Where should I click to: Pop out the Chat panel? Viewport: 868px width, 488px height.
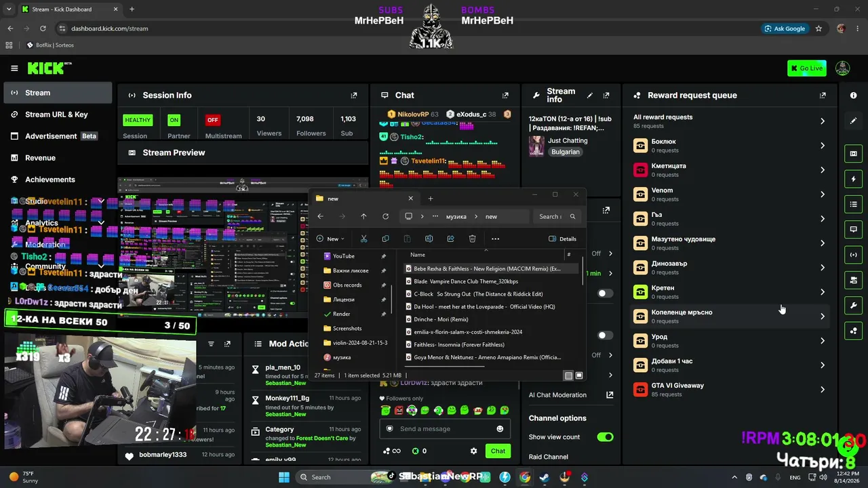pyautogui.click(x=505, y=96)
